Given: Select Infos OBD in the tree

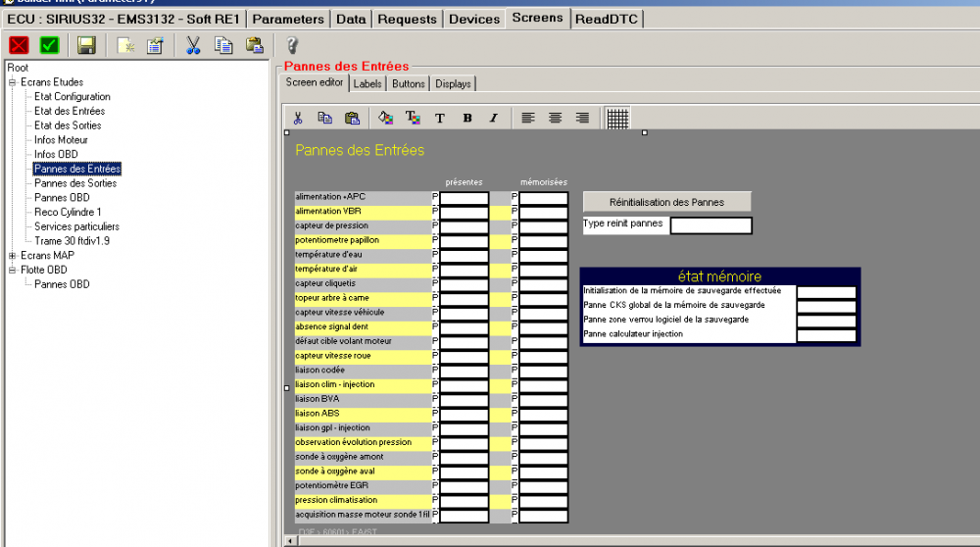Looking at the screenshot, I should coord(56,154).
